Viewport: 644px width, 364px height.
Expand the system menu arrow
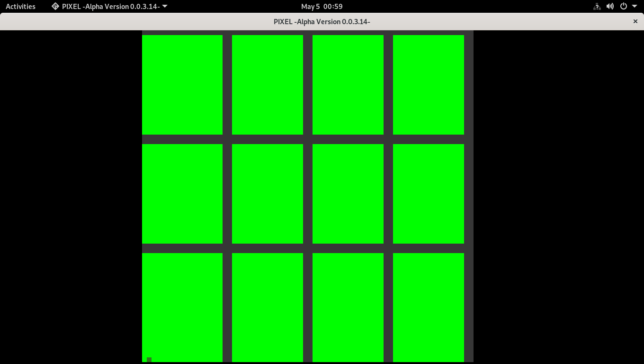pos(635,6)
